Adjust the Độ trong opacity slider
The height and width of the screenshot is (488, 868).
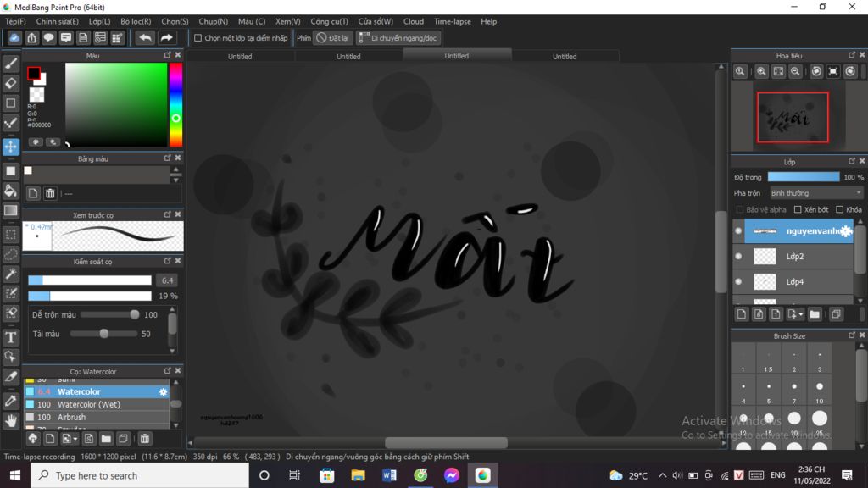tap(804, 177)
